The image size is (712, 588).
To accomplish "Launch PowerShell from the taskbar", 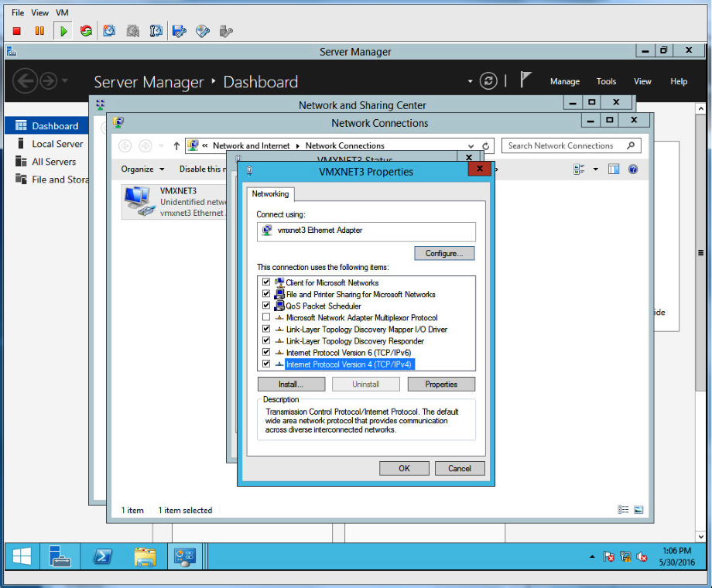I will click(x=103, y=556).
